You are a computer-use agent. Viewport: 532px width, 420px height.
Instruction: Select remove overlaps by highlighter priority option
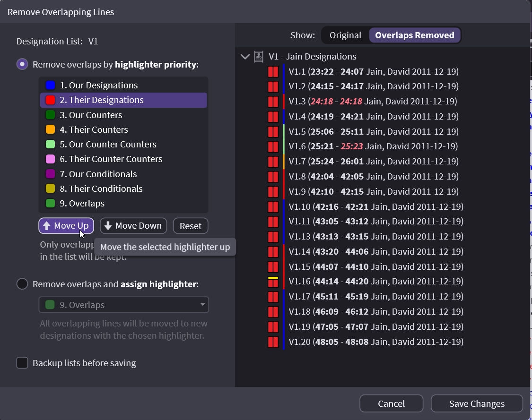click(22, 64)
